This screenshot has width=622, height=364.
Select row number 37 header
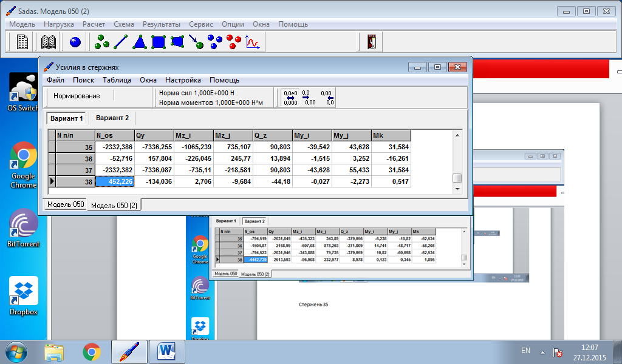(x=75, y=170)
